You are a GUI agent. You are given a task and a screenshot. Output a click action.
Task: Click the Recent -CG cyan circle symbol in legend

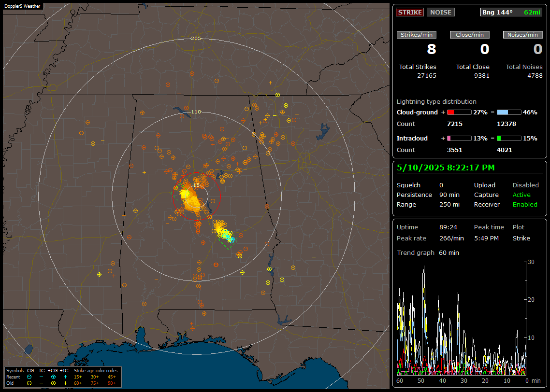point(29,377)
